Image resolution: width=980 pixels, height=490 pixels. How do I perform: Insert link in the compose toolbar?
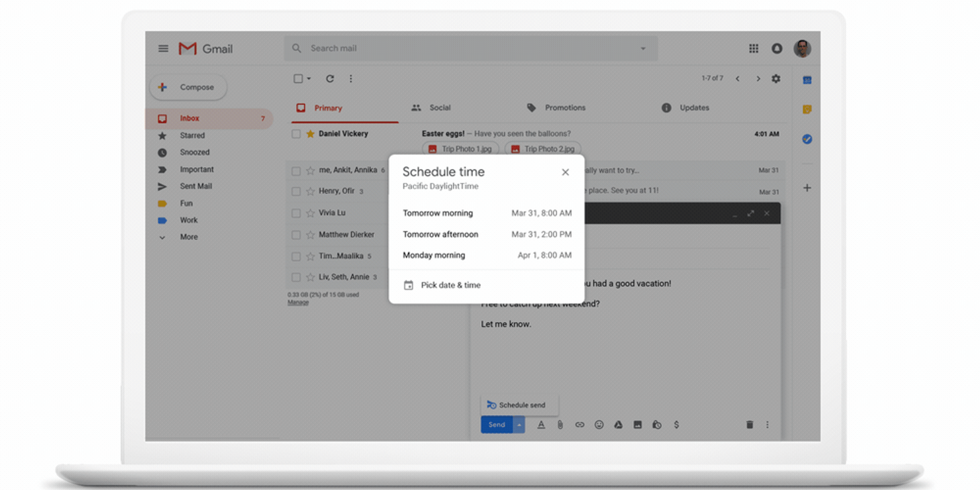click(x=580, y=424)
